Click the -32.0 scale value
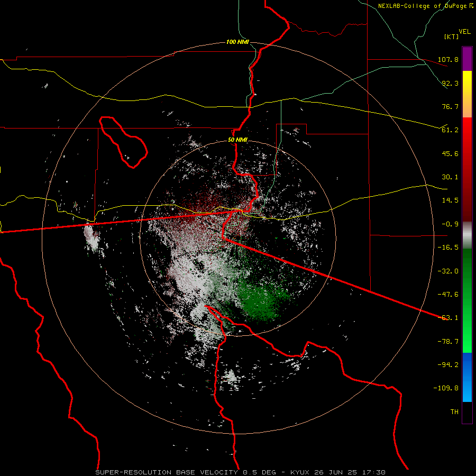Viewport: 476px width, 476px height. pos(448,271)
